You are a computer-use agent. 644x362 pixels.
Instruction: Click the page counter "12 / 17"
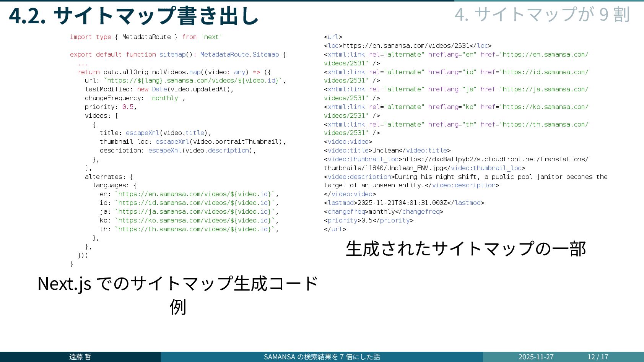click(598, 357)
